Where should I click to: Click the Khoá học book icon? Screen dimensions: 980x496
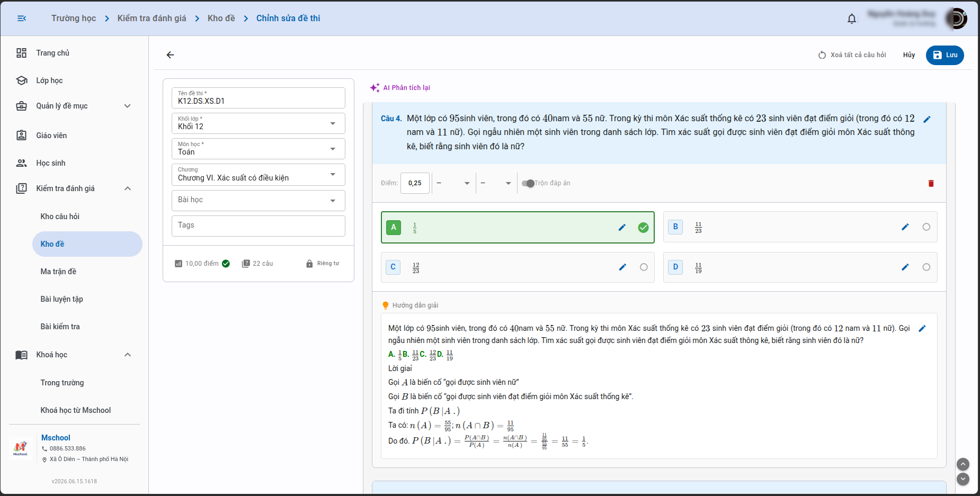click(x=21, y=355)
